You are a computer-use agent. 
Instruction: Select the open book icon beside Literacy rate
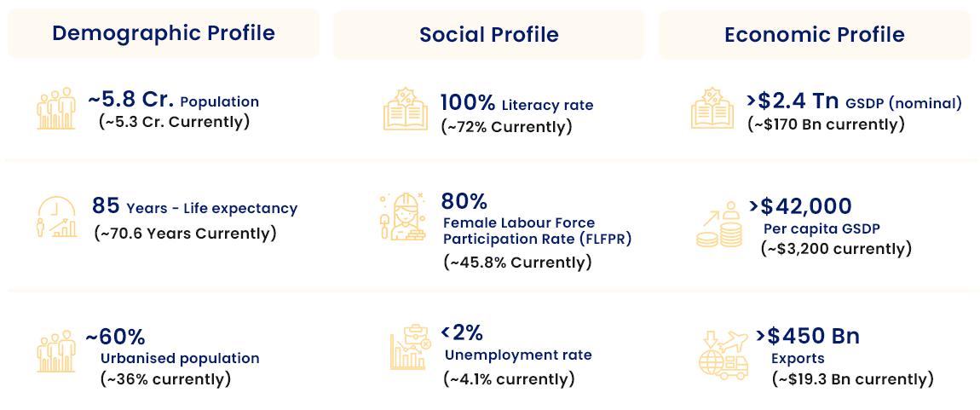(x=405, y=109)
